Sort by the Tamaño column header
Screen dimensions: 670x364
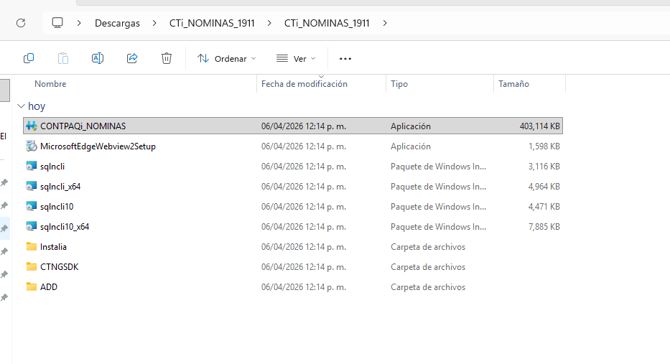click(514, 84)
